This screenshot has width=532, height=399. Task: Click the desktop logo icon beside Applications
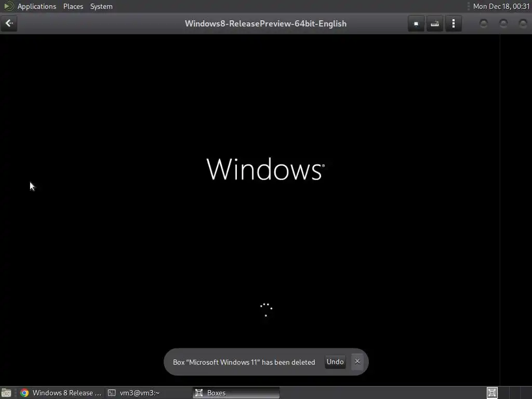[x=8, y=6]
